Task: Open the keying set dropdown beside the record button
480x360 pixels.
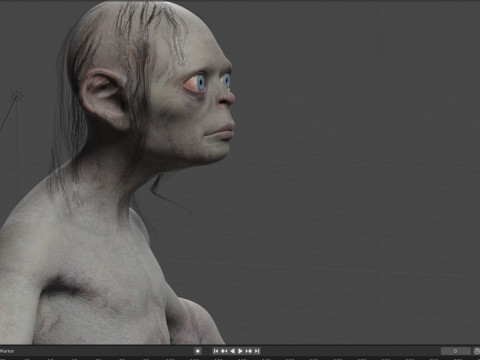Action: tap(206, 351)
